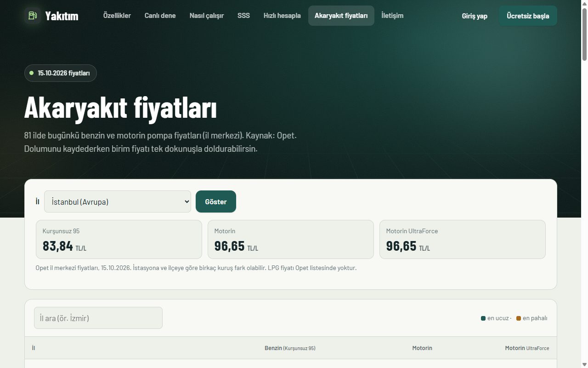Click the en pahalı legend color swatch
Viewport: 588px width, 368px height.
coord(519,318)
